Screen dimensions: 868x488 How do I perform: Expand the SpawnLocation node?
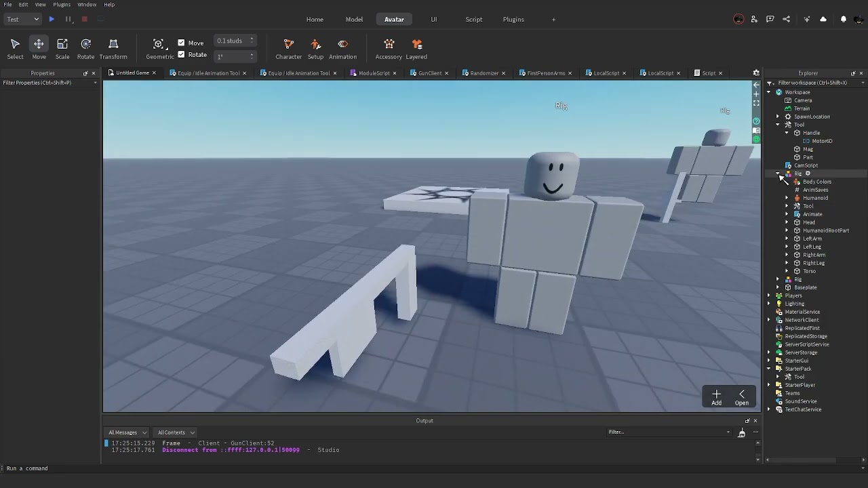pyautogui.click(x=778, y=117)
